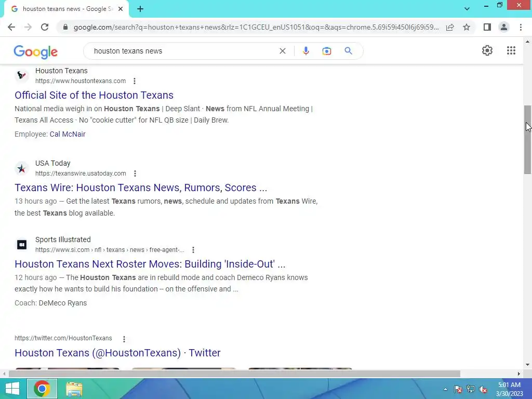
Task: Go to Google home via logo
Action: (36, 52)
